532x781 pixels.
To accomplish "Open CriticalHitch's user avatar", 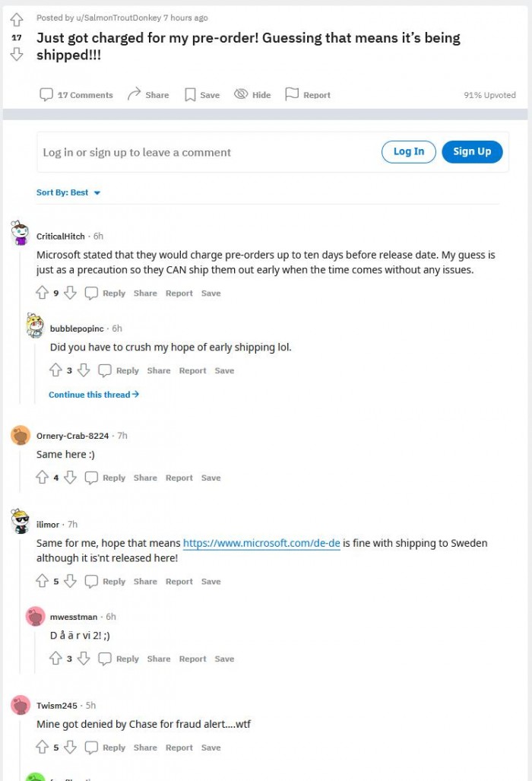I will pos(21,233).
